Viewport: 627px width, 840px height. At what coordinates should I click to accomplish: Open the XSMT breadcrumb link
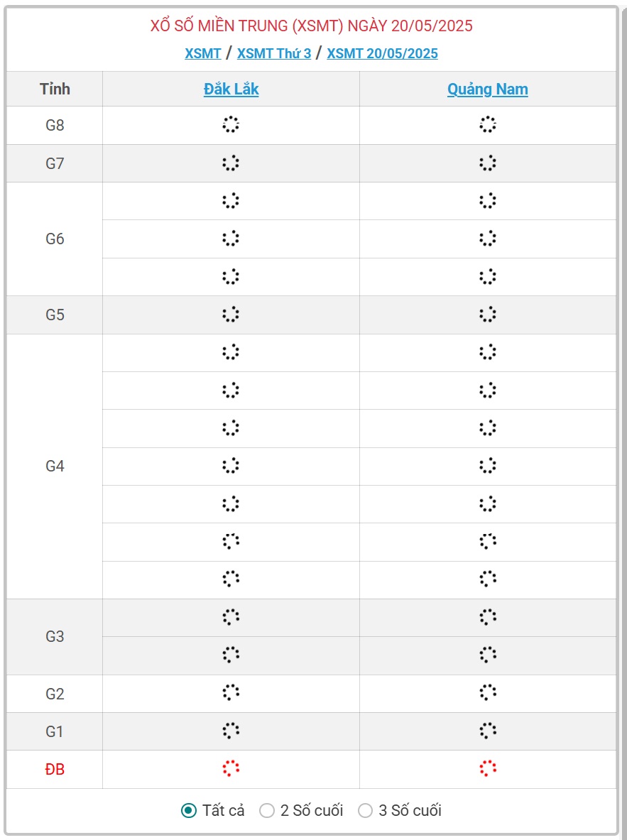[x=203, y=53]
